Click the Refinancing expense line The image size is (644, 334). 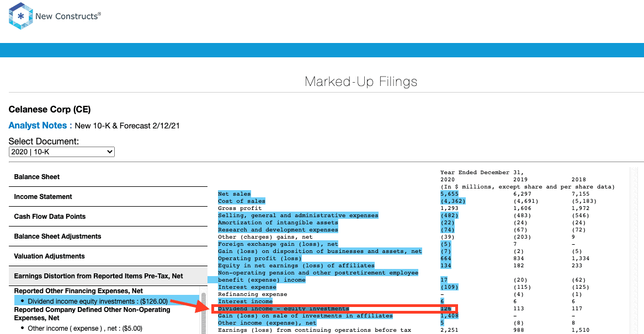[253, 294]
